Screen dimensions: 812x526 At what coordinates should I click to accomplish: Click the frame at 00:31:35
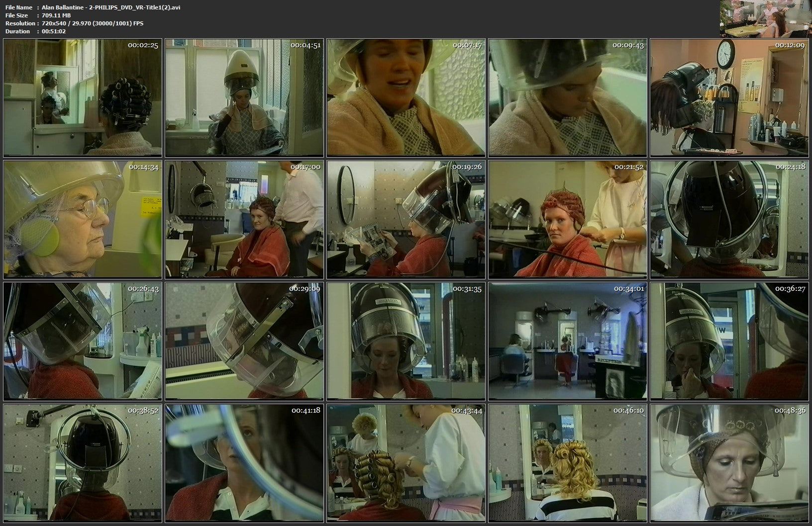point(406,341)
